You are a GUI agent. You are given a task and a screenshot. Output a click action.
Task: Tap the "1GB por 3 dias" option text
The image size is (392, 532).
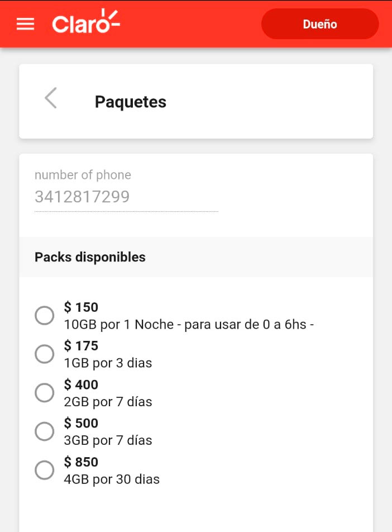(x=108, y=363)
